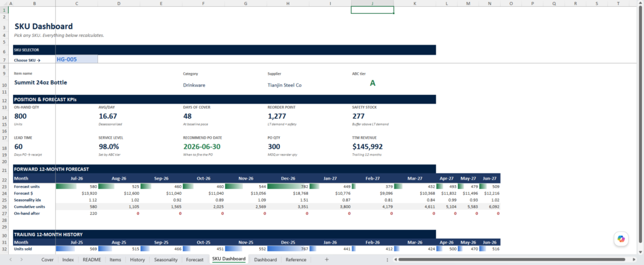Click the Choose SKU label
This screenshot has height=265, width=644.
[x=26, y=60]
